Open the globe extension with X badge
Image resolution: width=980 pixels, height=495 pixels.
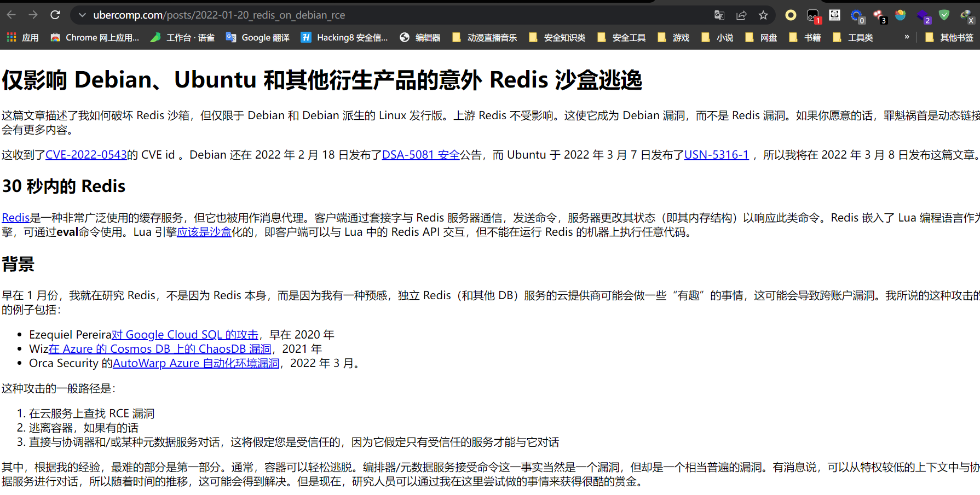coord(967,16)
